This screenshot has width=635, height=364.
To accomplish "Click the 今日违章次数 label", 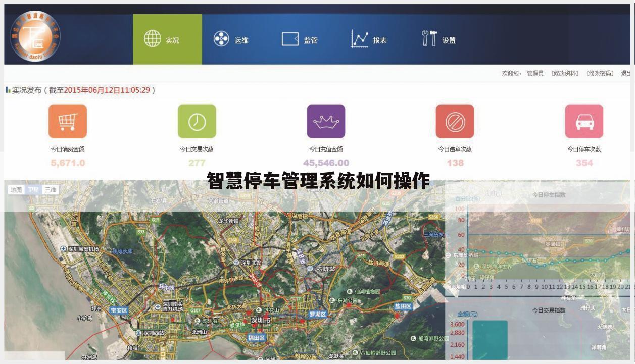I will pos(455,149).
